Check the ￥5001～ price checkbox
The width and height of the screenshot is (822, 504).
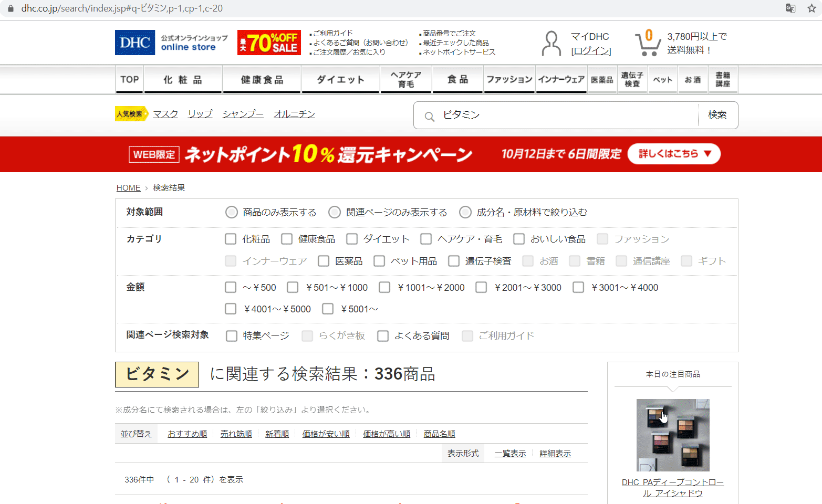tap(328, 309)
